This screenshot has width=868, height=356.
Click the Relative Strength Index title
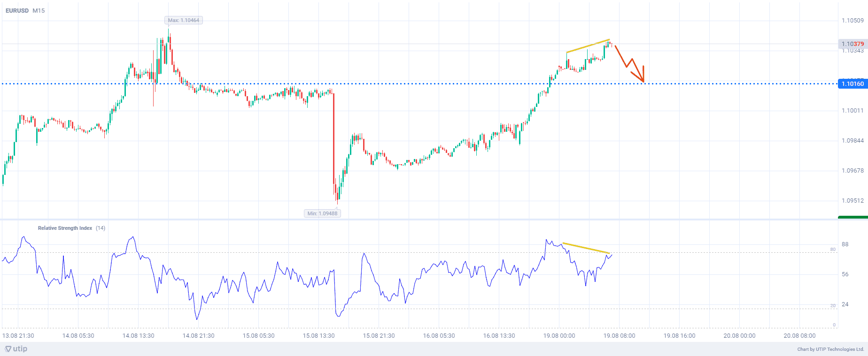click(x=65, y=228)
